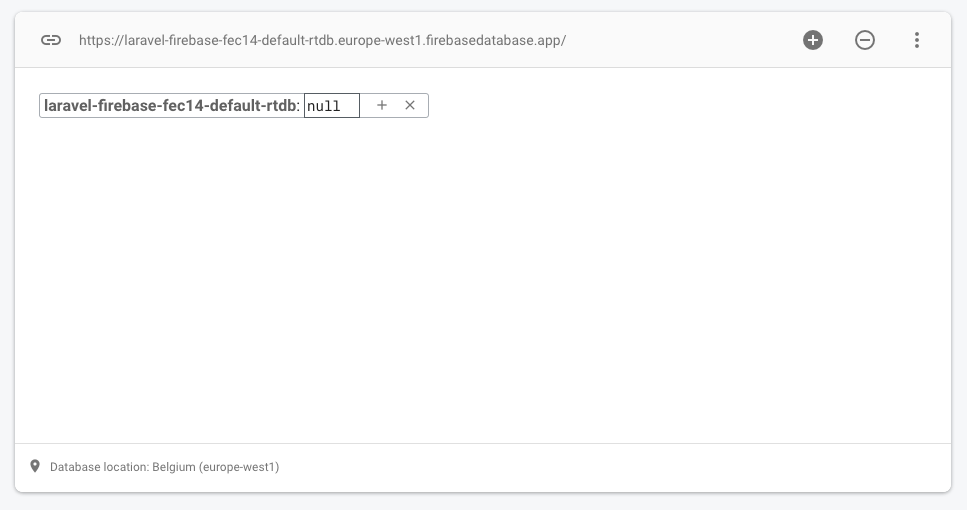Remove root node with the X icon
Image resolution: width=967 pixels, height=510 pixels.
[410, 105]
